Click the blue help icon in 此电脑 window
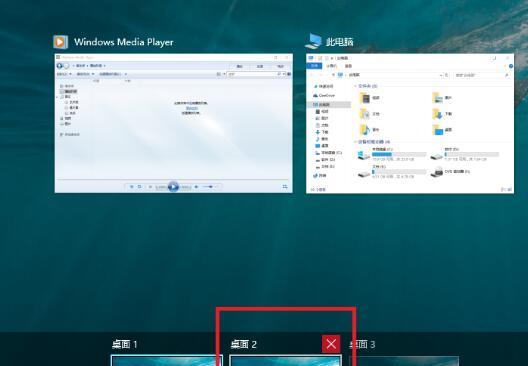 click(511, 66)
